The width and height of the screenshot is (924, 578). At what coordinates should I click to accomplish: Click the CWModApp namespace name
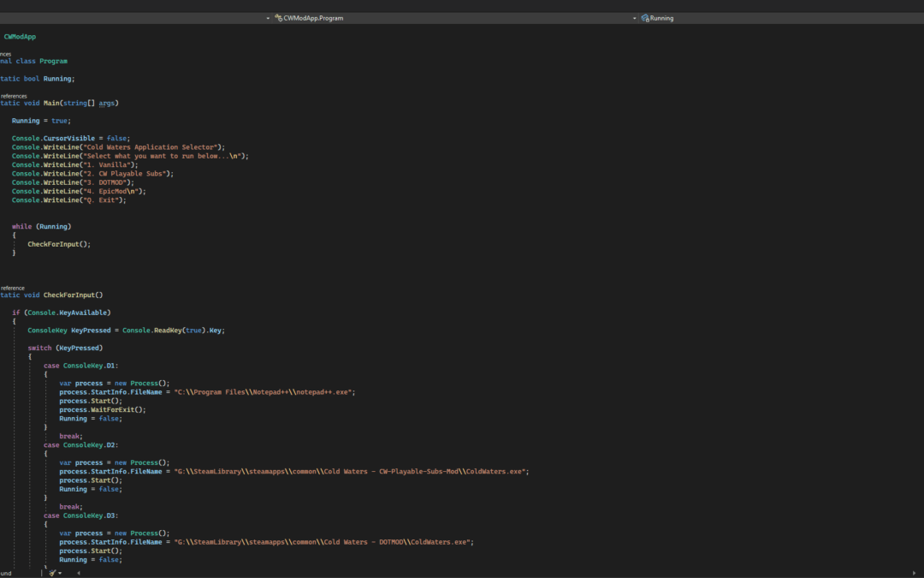click(x=20, y=37)
